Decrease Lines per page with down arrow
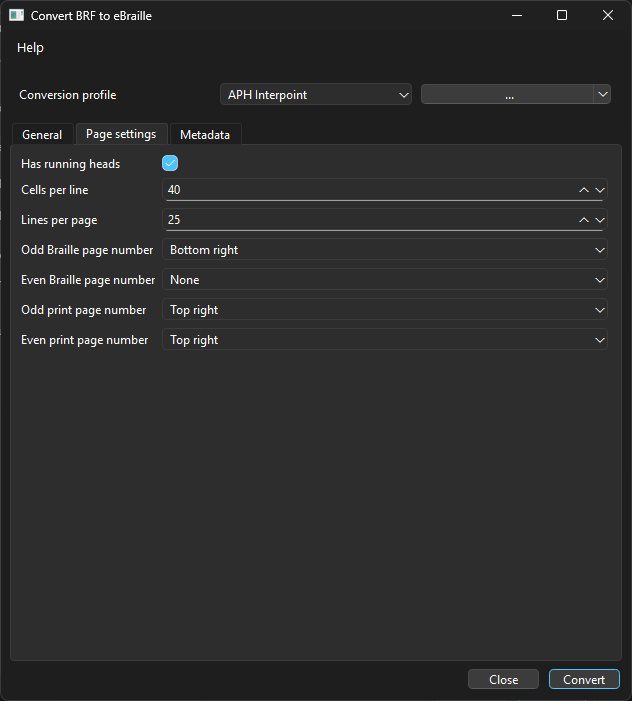This screenshot has width=632, height=701. (600, 220)
